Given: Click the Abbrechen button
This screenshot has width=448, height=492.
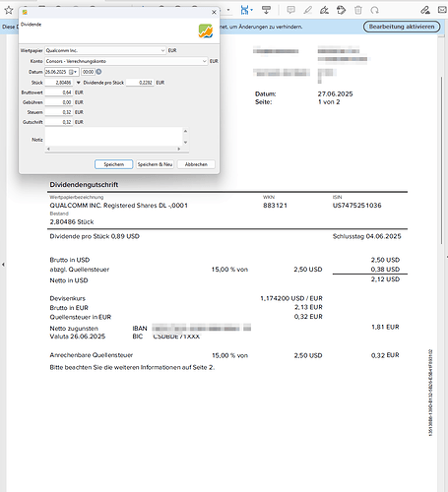Looking at the screenshot, I should pyautogui.click(x=196, y=164).
